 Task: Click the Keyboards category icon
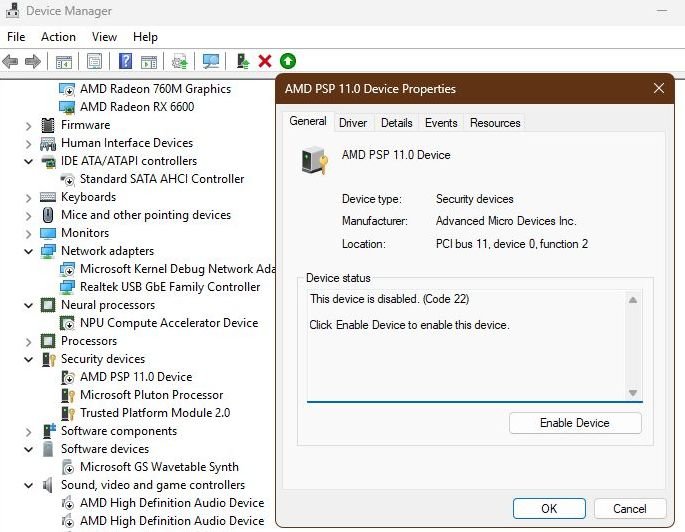click(48, 197)
